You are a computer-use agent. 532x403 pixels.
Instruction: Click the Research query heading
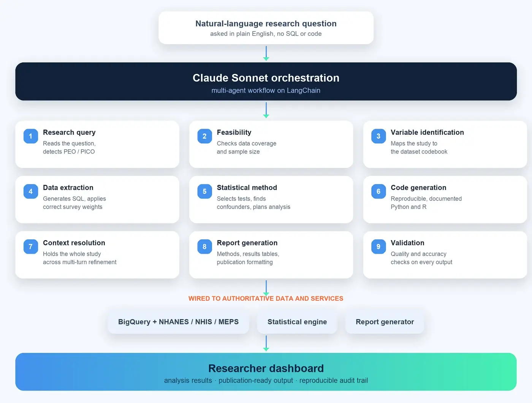[69, 132]
